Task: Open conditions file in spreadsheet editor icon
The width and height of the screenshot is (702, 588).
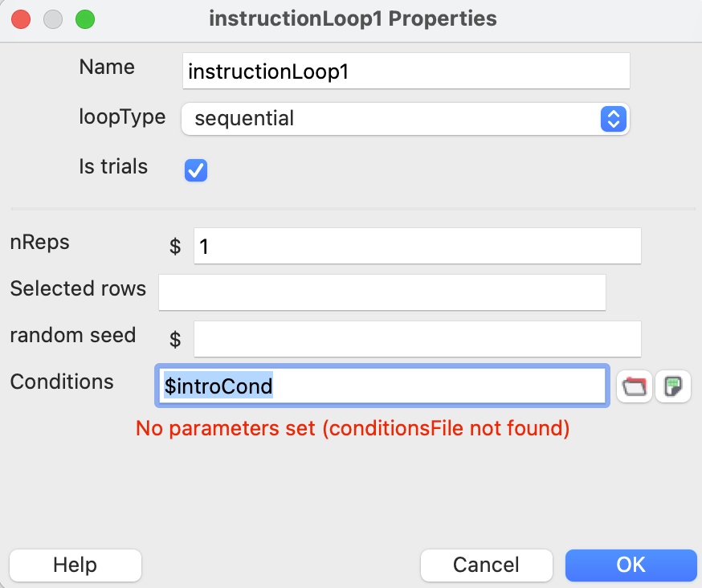Action: click(x=673, y=386)
